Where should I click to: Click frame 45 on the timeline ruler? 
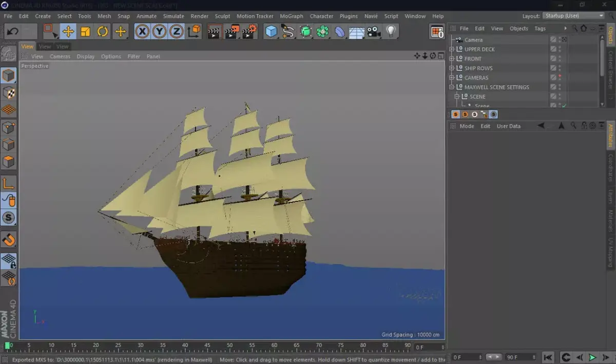pos(207,346)
